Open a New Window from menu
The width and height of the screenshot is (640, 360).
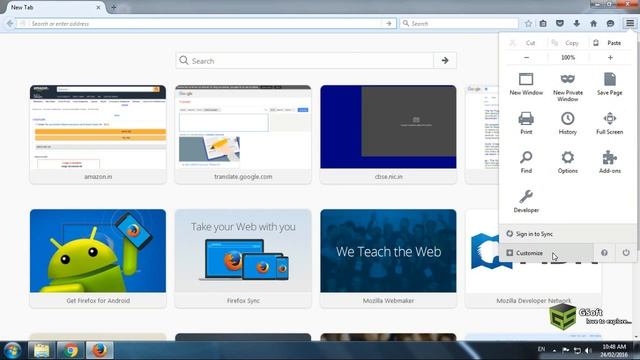point(526,84)
